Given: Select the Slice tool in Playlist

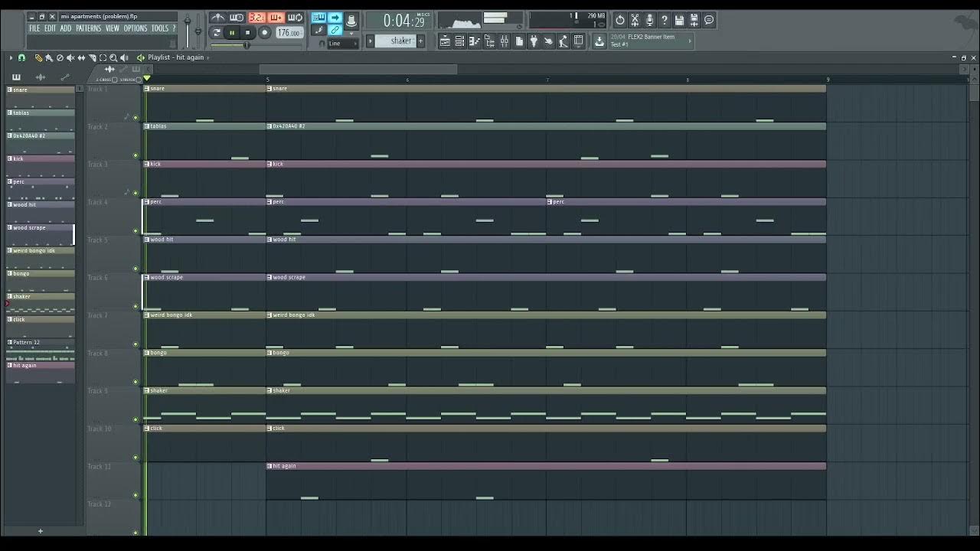Looking at the screenshot, I should click(92, 57).
